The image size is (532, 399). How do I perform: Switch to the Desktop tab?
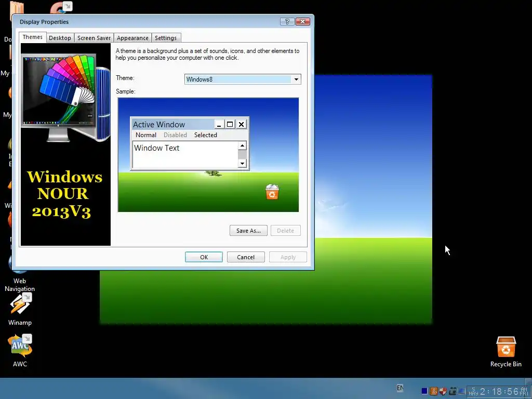point(60,38)
